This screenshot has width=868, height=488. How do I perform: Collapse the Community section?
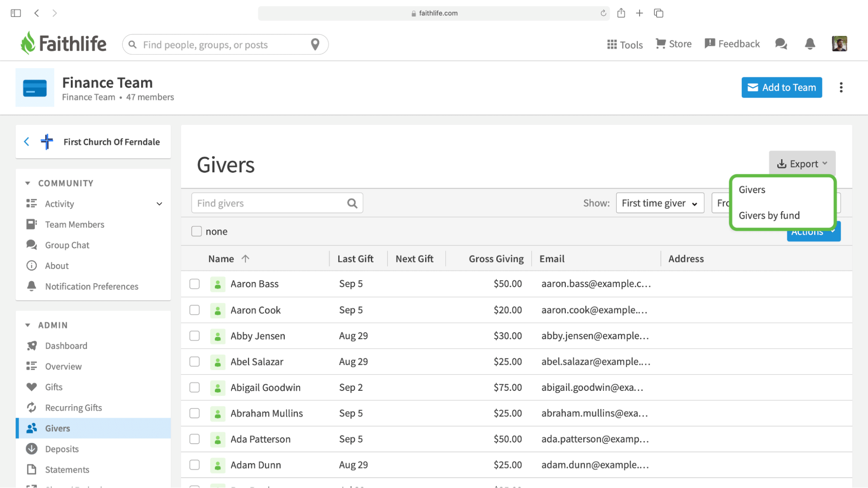click(x=28, y=183)
